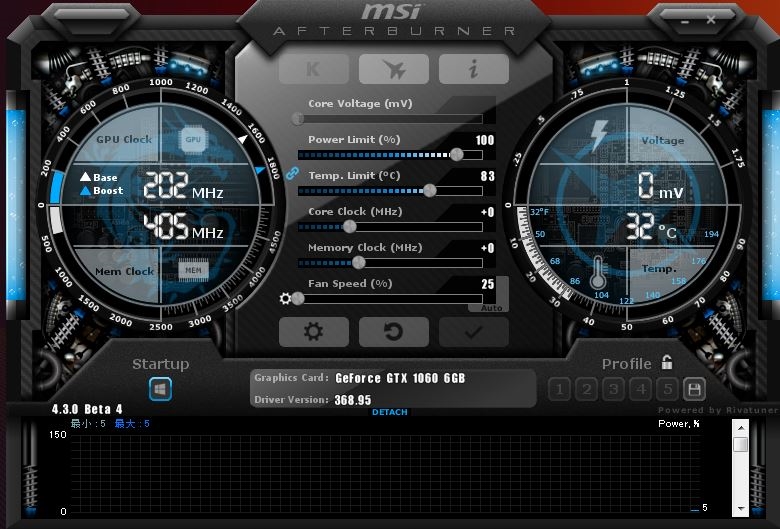Viewport: 780px width, 529px height.
Task: Click the Memory Clock +0 value
Action: click(488, 248)
